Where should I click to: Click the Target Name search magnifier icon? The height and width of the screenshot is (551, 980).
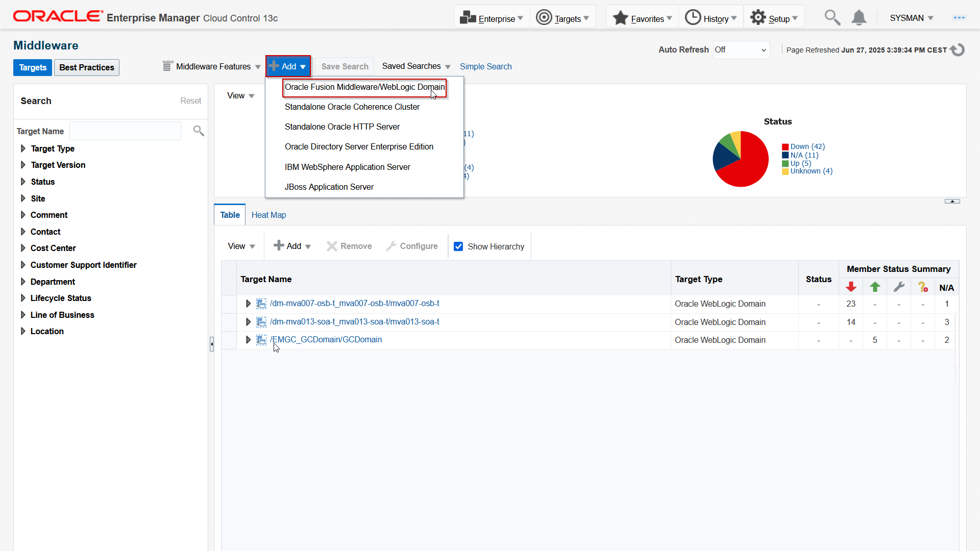(x=199, y=131)
